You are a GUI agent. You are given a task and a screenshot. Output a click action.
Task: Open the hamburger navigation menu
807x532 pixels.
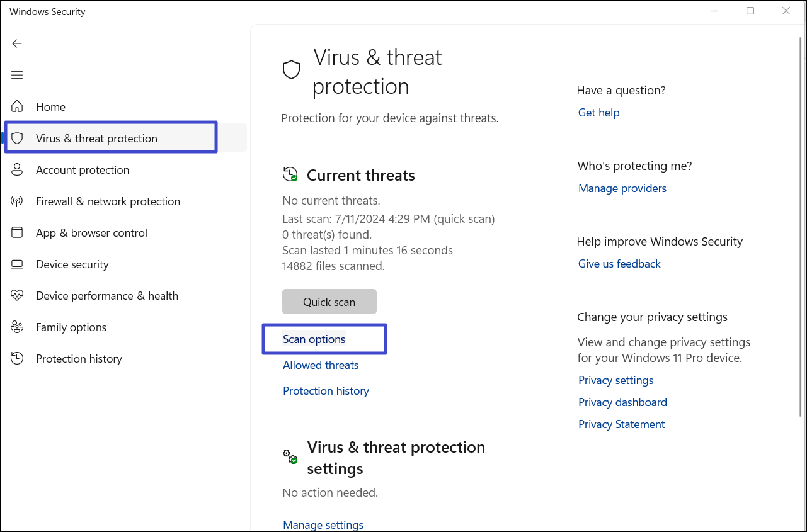pyautogui.click(x=17, y=75)
